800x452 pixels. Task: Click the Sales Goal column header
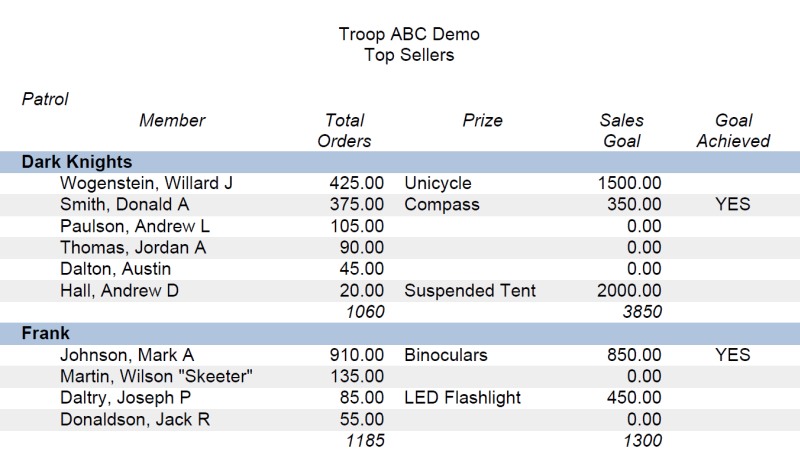tap(621, 131)
